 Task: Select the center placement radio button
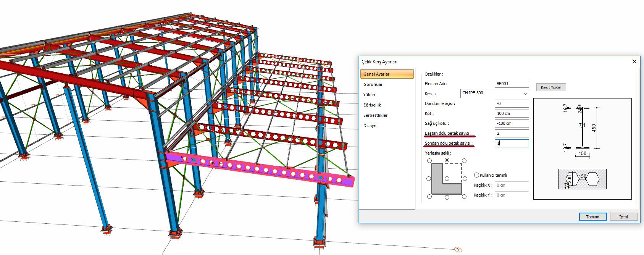(x=447, y=179)
